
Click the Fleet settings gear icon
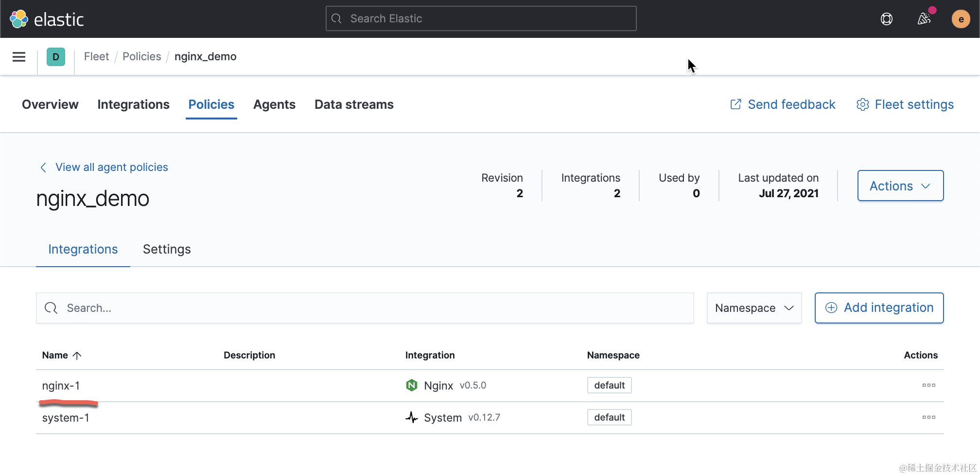pos(863,104)
